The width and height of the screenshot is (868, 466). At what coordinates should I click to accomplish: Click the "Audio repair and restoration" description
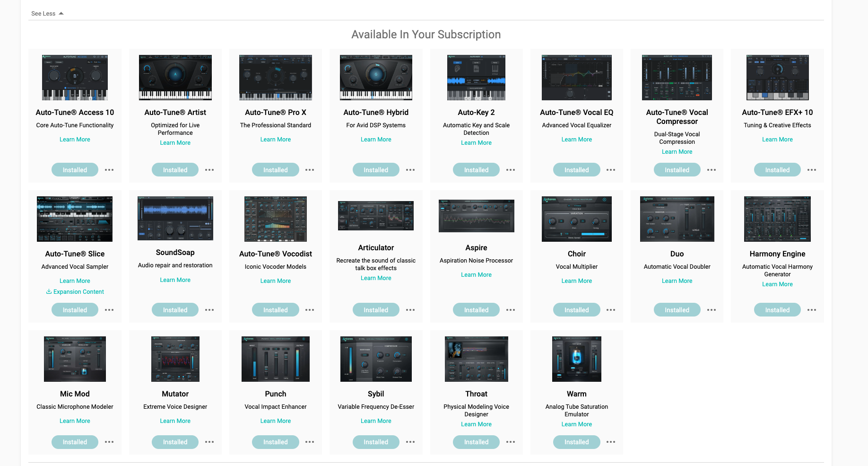pyautogui.click(x=175, y=265)
